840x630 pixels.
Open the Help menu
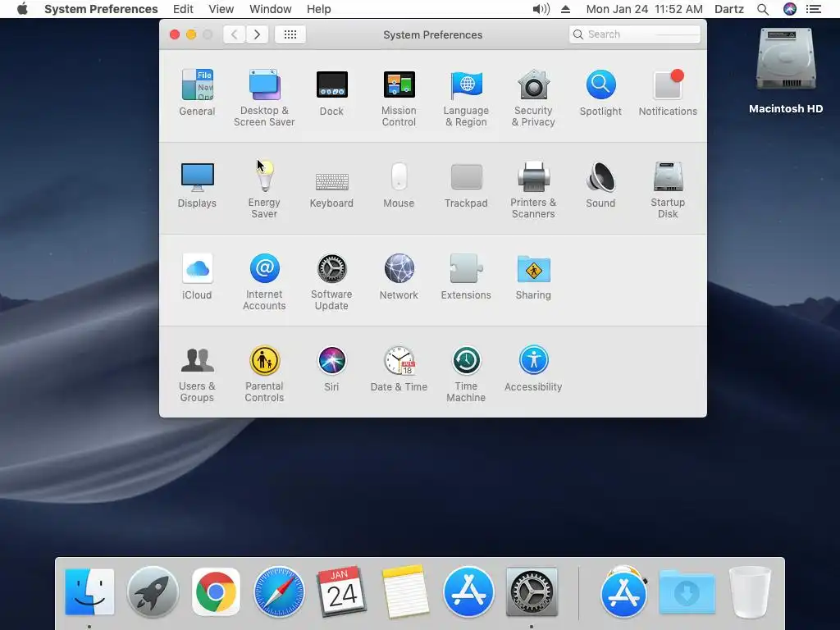[x=318, y=9]
